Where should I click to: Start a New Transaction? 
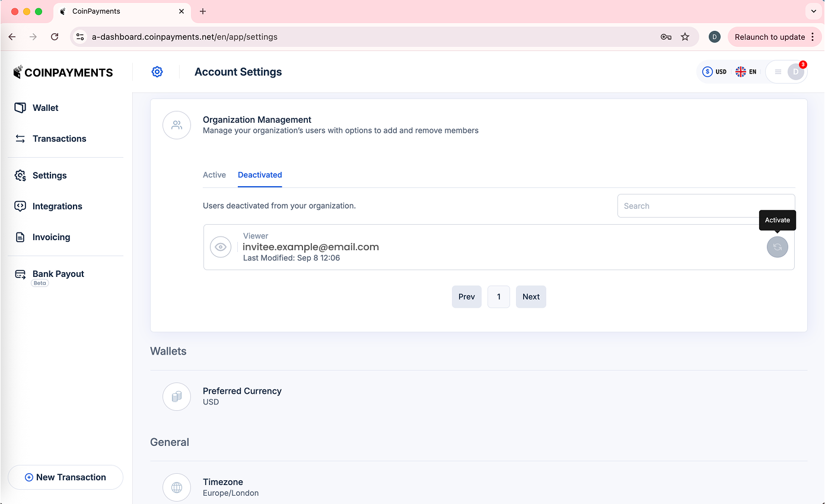tap(65, 477)
